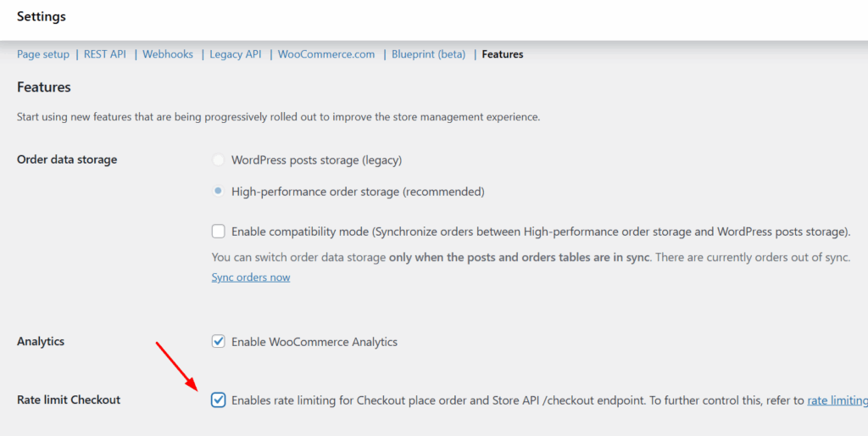Click the Sync orders now link

tap(251, 277)
